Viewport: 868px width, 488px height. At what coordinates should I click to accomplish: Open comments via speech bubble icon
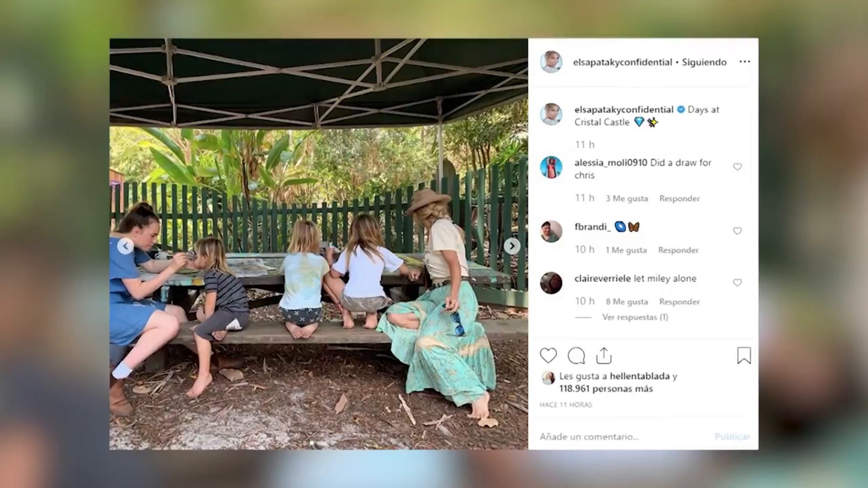576,356
